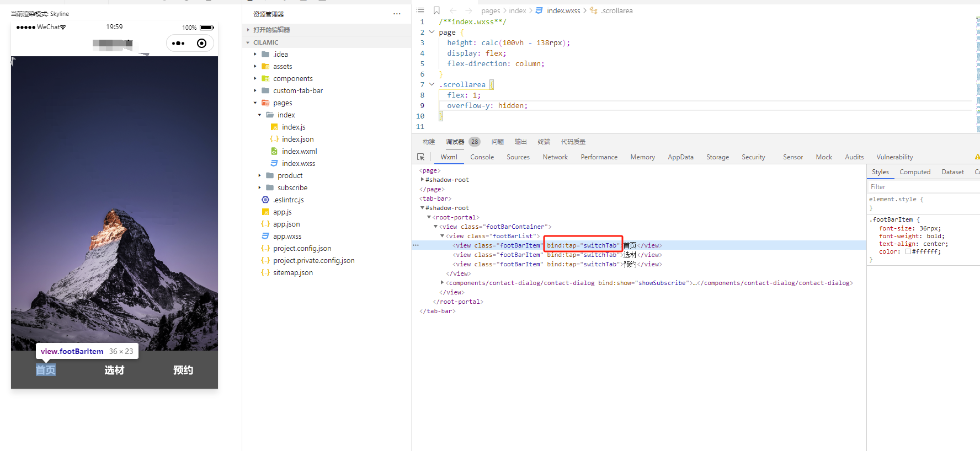Expand the contact-dialog component node
980x451 pixels.
[442, 283]
